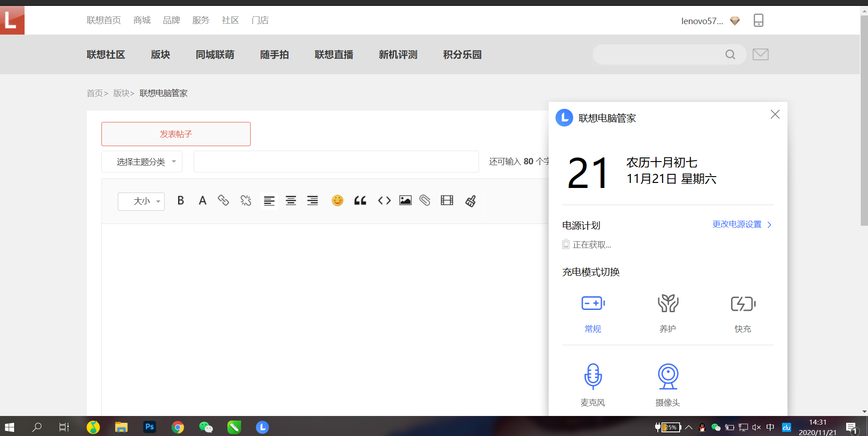
Task: Open the smiley emoji picker
Action: (x=338, y=200)
